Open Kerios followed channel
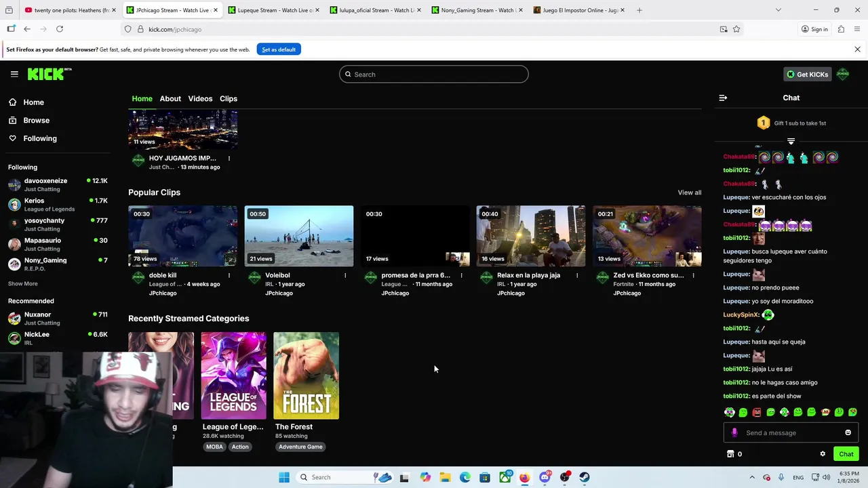Viewport: 868px width, 488px height. 58,205
